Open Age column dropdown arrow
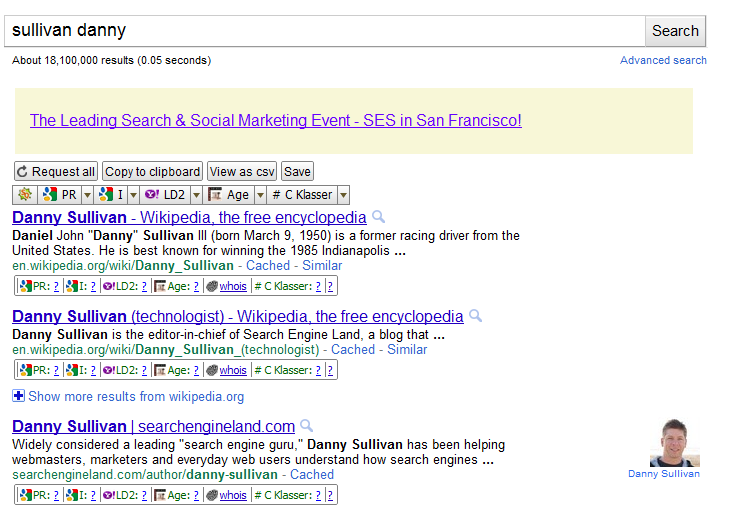The height and width of the screenshot is (510, 756). click(x=260, y=195)
